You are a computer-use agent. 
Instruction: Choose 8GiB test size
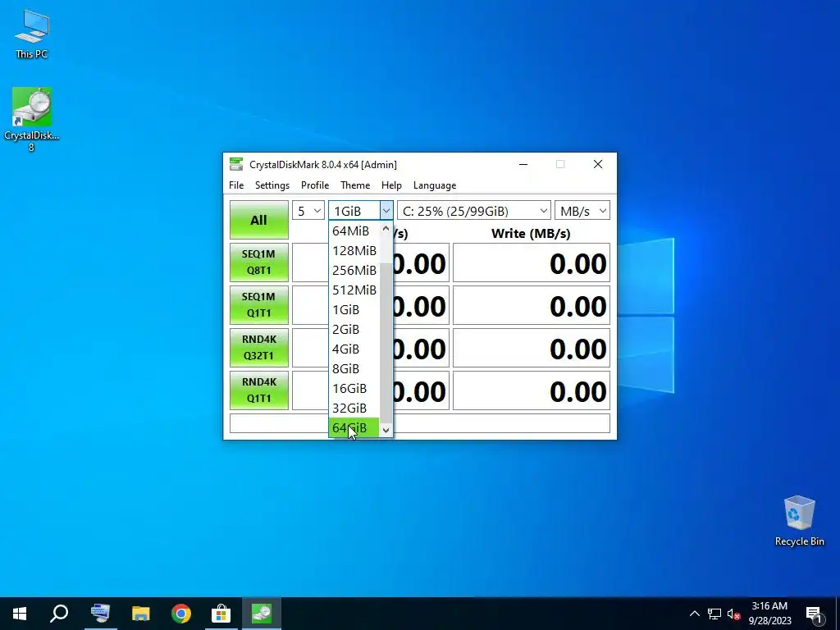pos(354,368)
